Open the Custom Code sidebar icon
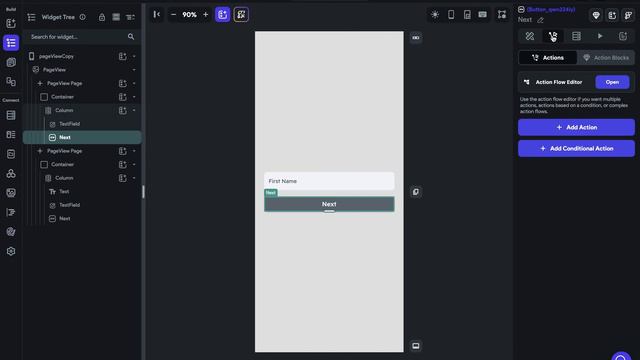Viewport: 640px width, 360px height. 11,212
